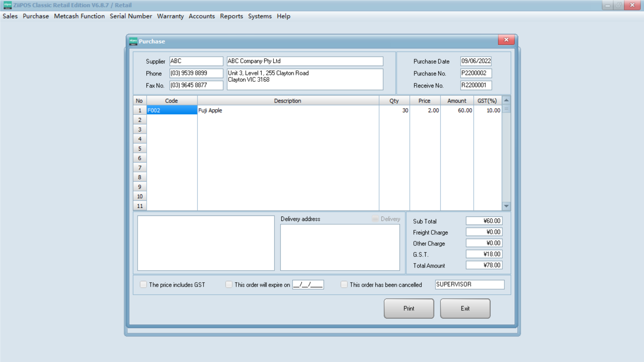The height and width of the screenshot is (362, 644).
Task: Enable 'The price includes GST'
Action: [143, 284]
